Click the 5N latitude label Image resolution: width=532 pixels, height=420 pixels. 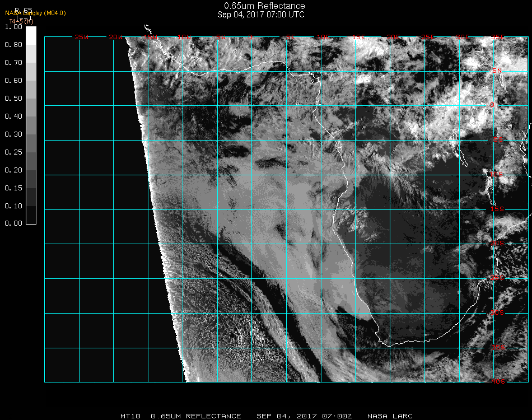pyautogui.click(x=497, y=71)
